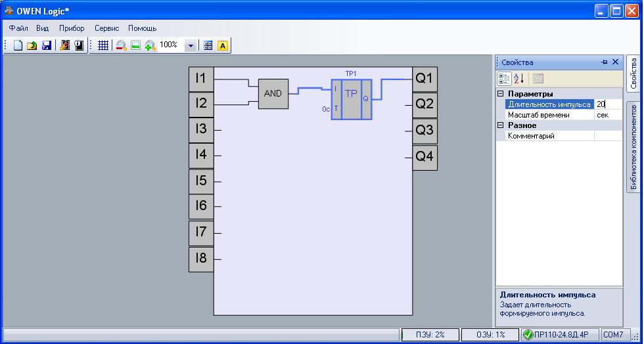Open the variables table icon
The image size is (644, 344).
point(208,45)
